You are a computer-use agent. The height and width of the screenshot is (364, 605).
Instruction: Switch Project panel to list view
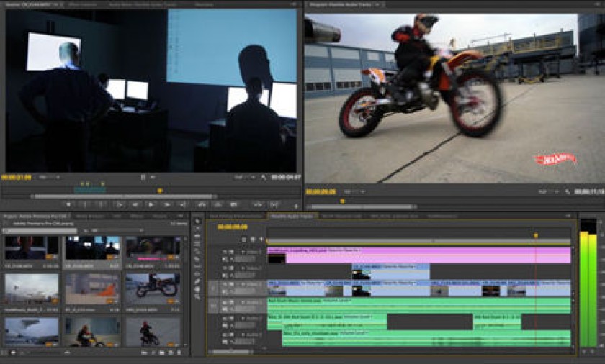[x=4, y=352]
